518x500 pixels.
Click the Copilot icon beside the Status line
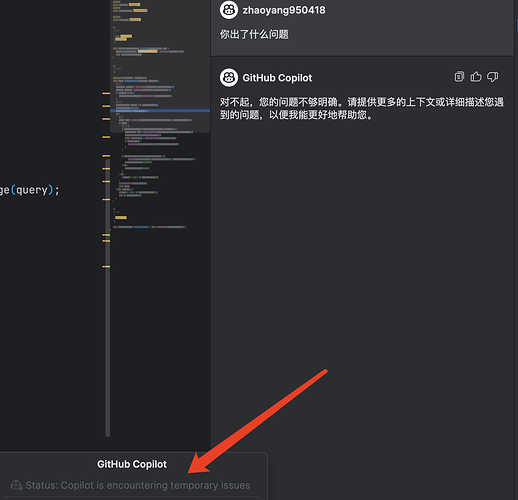(16, 485)
